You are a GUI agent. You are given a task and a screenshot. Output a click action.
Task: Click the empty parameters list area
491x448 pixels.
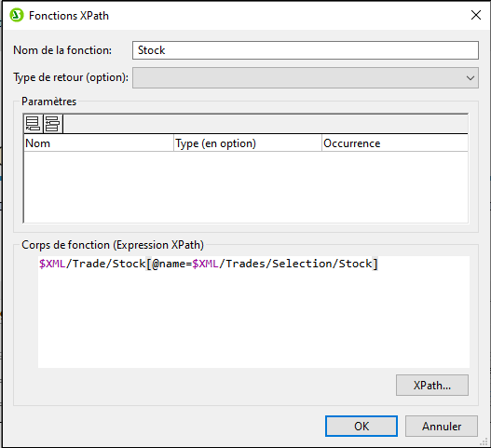pyautogui.click(x=246, y=187)
